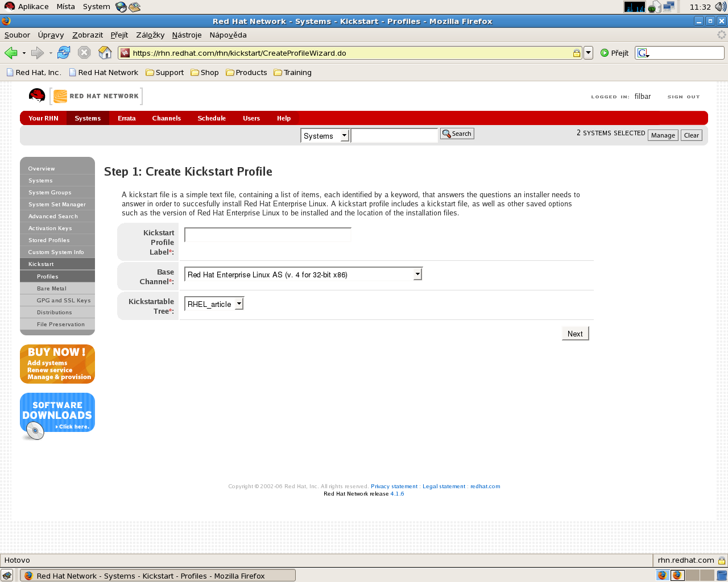Reload the page with the refresh icon
The width and height of the screenshot is (728, 582).
tap(64, 53)
